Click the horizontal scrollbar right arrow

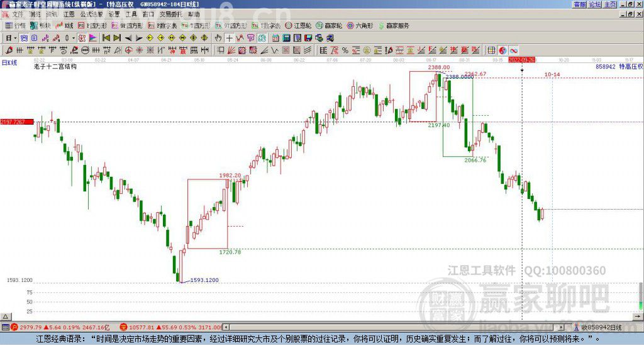[x=562, y=327]
